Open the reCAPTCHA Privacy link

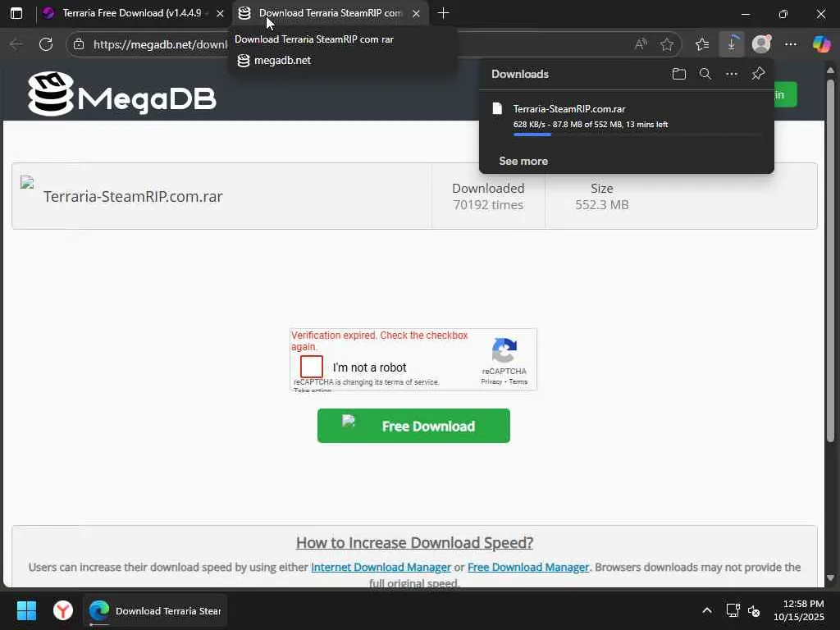491,382
